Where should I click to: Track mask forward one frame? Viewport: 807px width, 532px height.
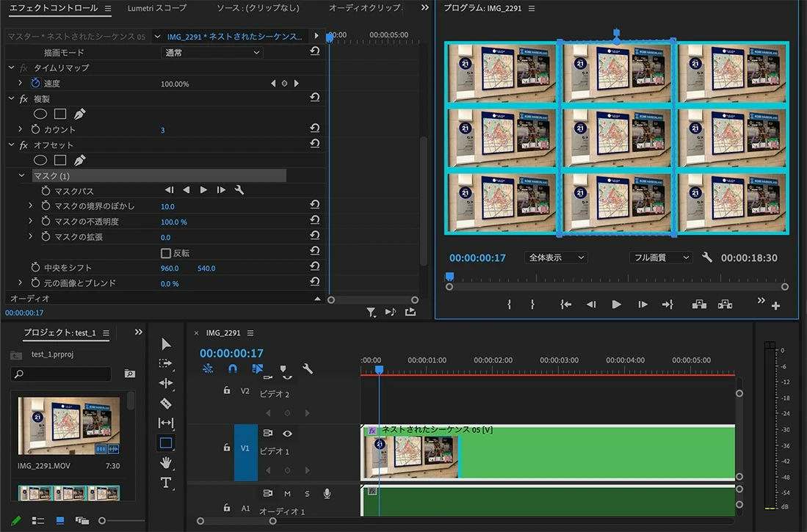click(x=221, y=190)
